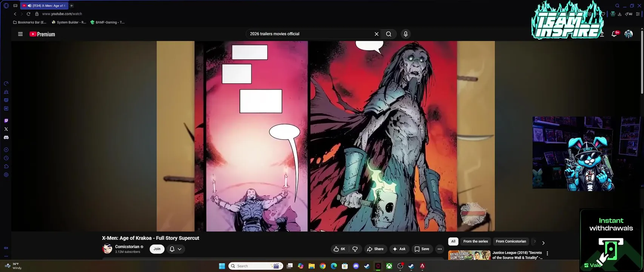Open Opera downloads icon
Screen dimensions: 644x272
pos(619,14)
